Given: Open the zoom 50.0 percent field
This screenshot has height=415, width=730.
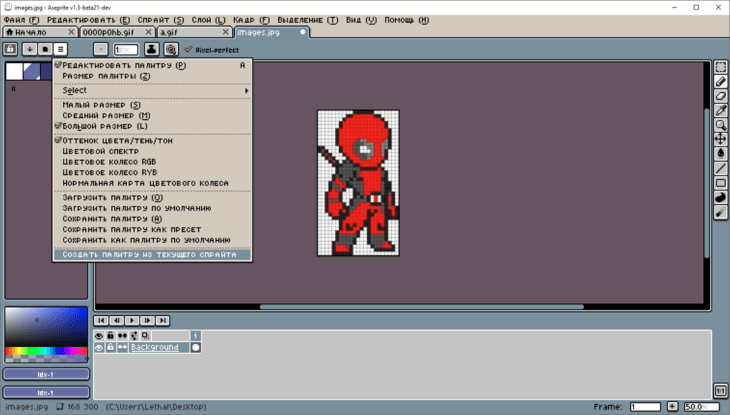Looking at the screenshot, I should [x=701, y=407].
